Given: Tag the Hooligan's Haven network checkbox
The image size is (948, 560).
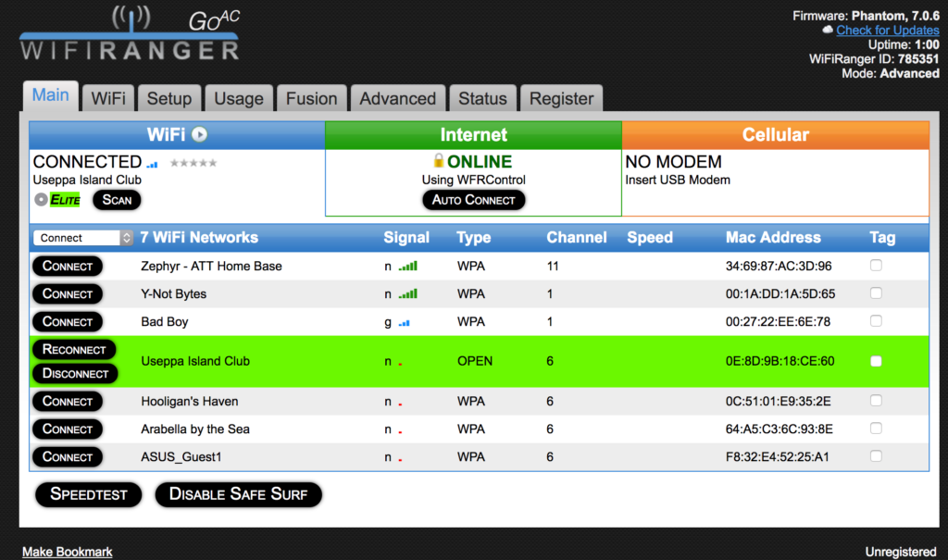Looking at the screenshot, I should tap(876, 401).
